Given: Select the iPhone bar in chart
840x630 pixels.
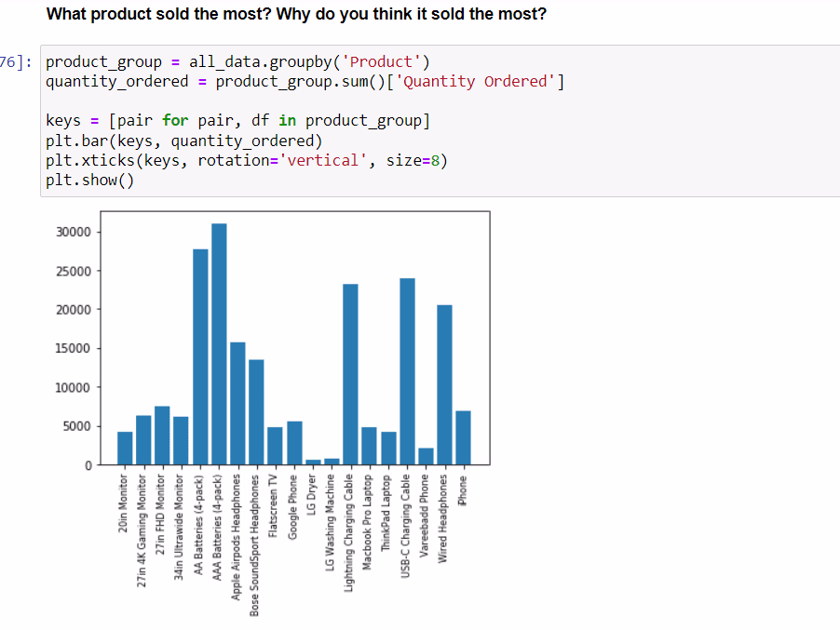Looking at the screenshot, I should click(463, 437).
